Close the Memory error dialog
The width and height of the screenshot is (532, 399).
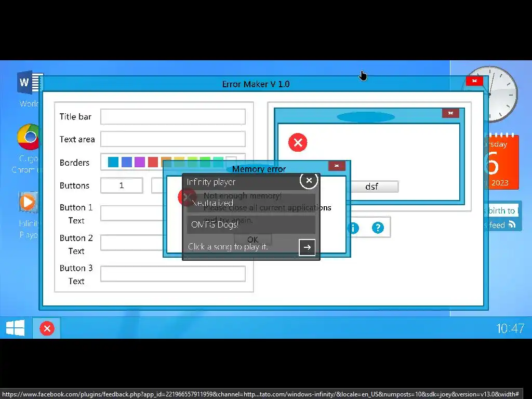click(x=337, y=166)
